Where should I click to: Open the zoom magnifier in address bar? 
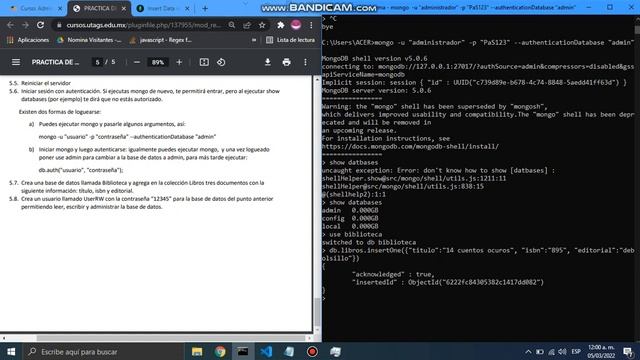coord(232,25)
